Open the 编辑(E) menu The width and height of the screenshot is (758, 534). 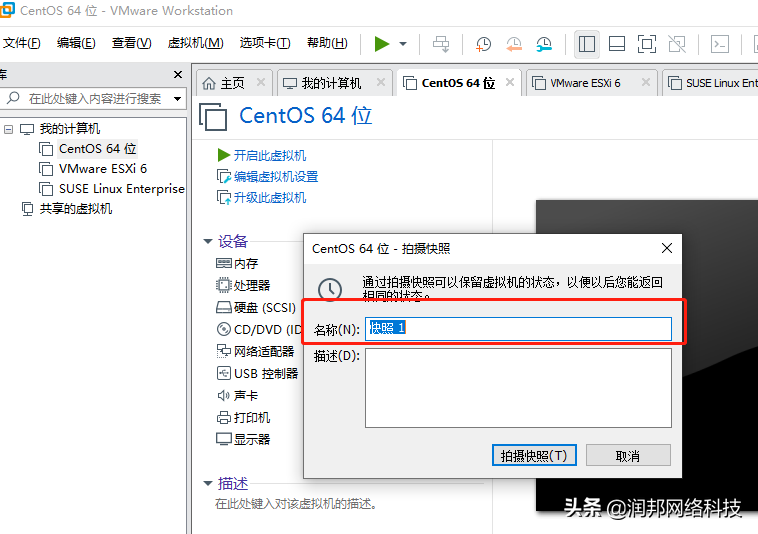tap(76, 43)
